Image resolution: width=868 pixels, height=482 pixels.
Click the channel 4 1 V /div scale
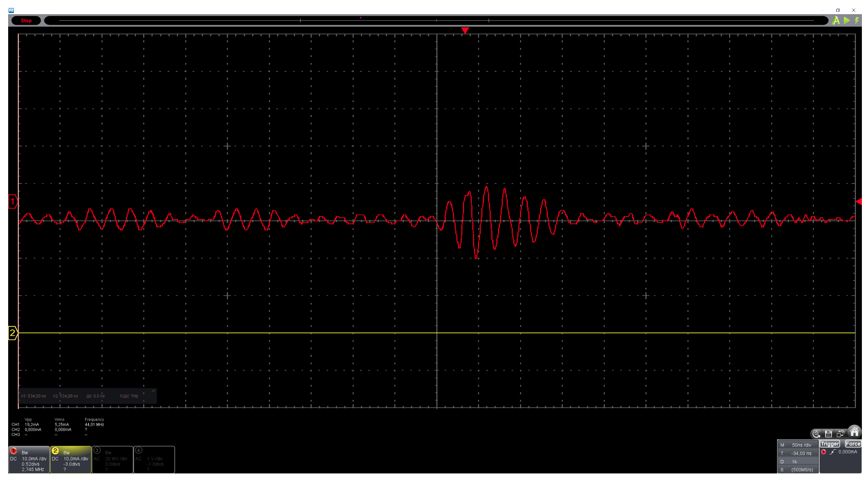pos(155,459)
